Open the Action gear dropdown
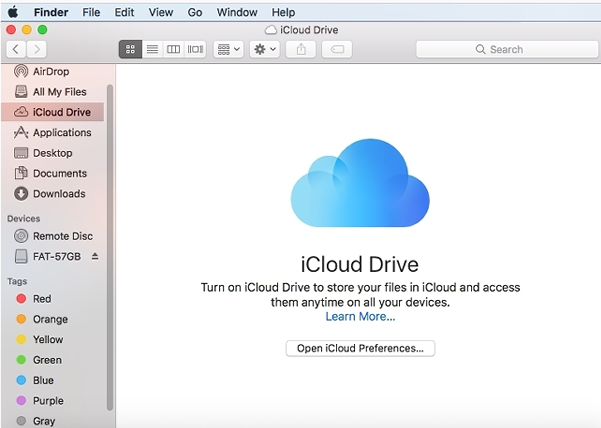601x428 pixels. pyautogui.click(x=265, y=49)
